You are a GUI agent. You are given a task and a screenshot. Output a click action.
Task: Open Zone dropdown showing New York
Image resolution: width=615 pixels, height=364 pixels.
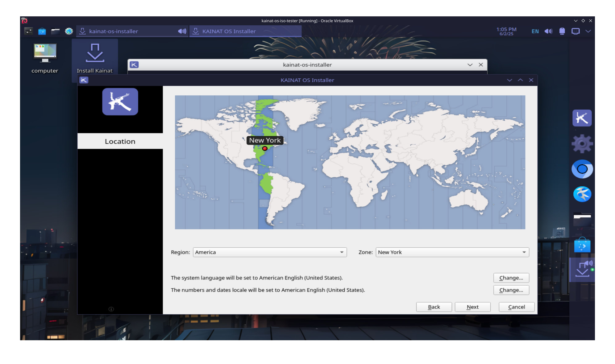452,252
